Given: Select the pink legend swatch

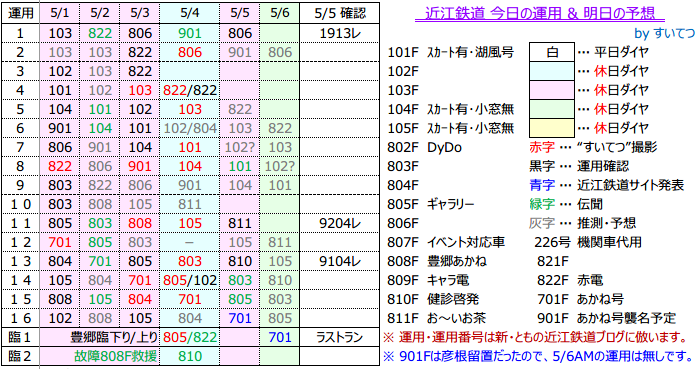Looking at the screenshot, I should point(552,90).
